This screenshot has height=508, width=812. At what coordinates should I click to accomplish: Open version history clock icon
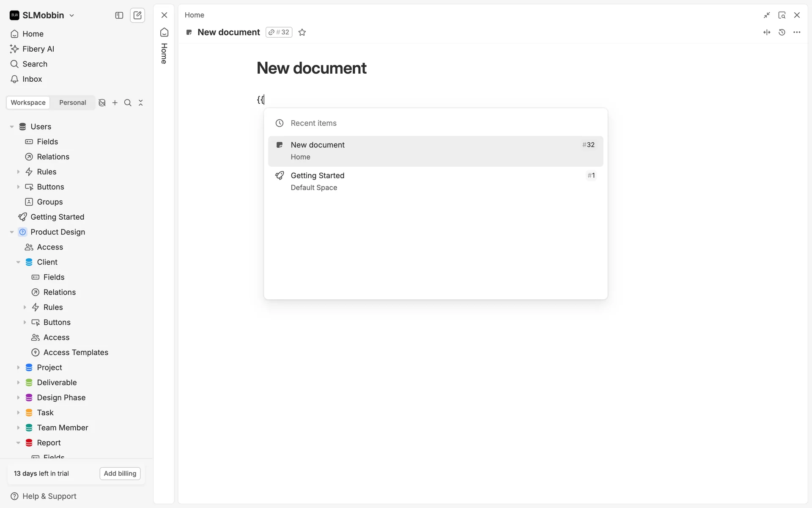(x=782, y=32)
